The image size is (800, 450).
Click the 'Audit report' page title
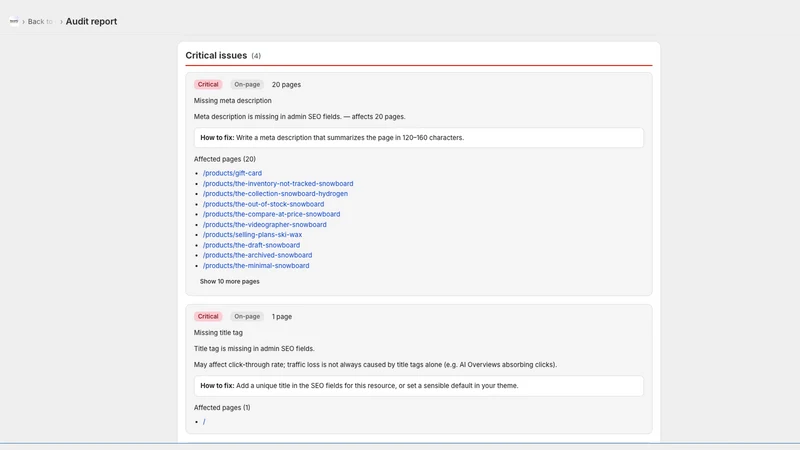click(91, 21)
